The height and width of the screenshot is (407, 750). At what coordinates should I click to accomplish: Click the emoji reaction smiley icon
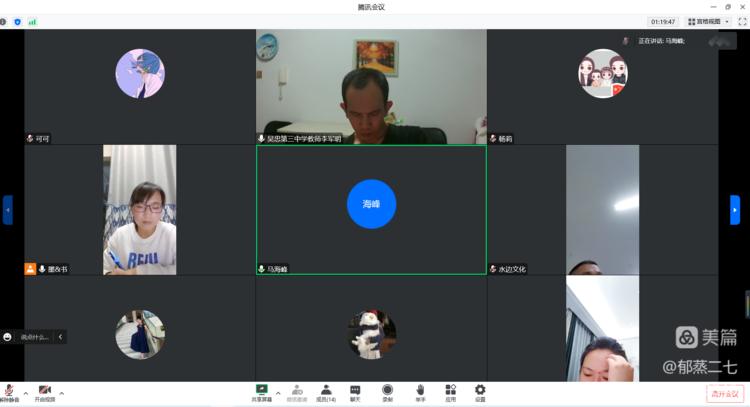(8, 337)
